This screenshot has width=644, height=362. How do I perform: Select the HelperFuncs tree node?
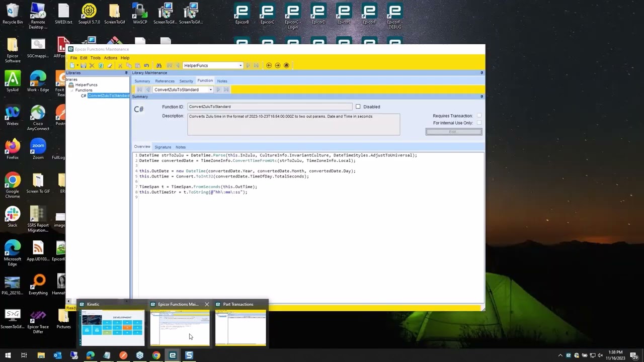(x=86, y=85)
